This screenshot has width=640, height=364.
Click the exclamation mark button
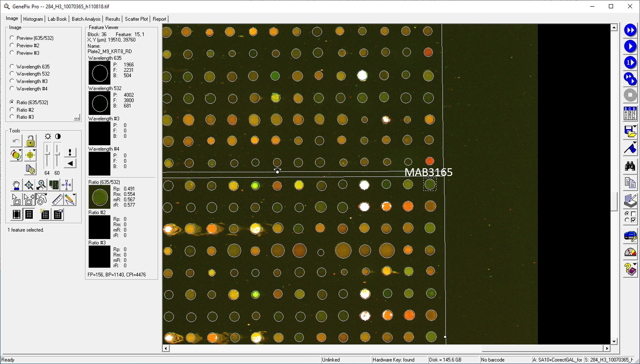pyautogui.click(x=70, y=152)
